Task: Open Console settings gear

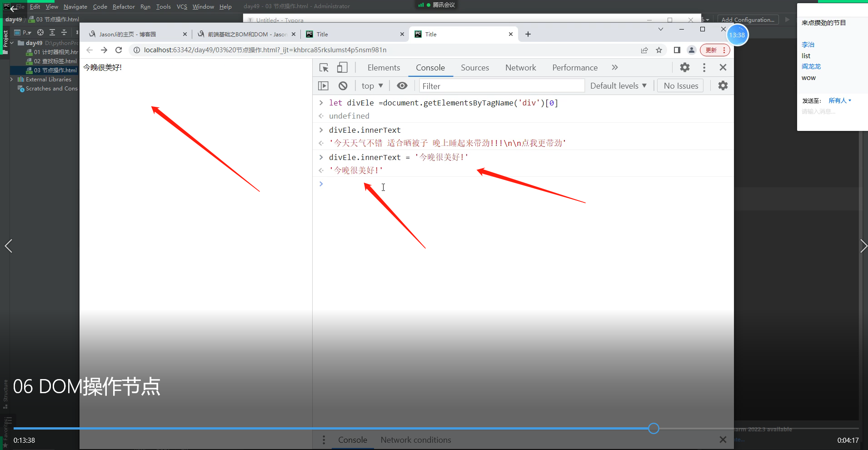Action: (723, 86)
